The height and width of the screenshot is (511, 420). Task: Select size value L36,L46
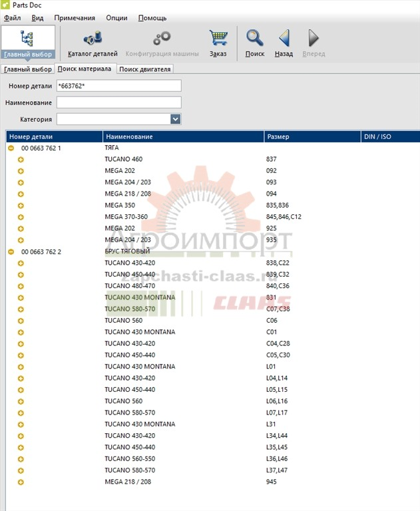(277, 458)
